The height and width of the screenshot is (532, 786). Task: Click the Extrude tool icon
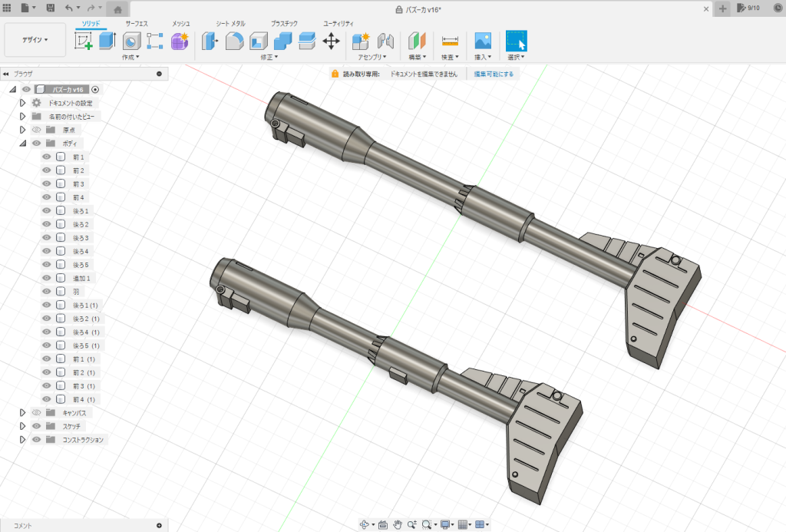pyautogui.click(x=107, y=41)
